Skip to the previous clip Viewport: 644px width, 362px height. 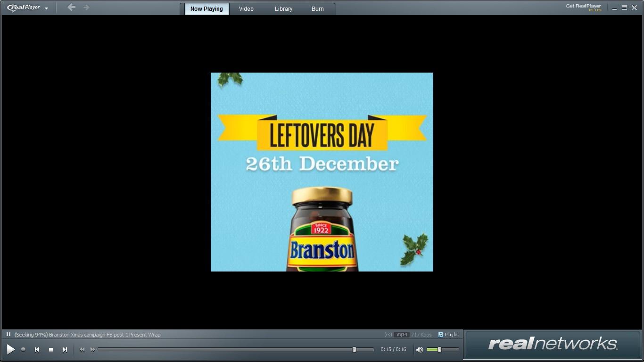tap(37, 349)
